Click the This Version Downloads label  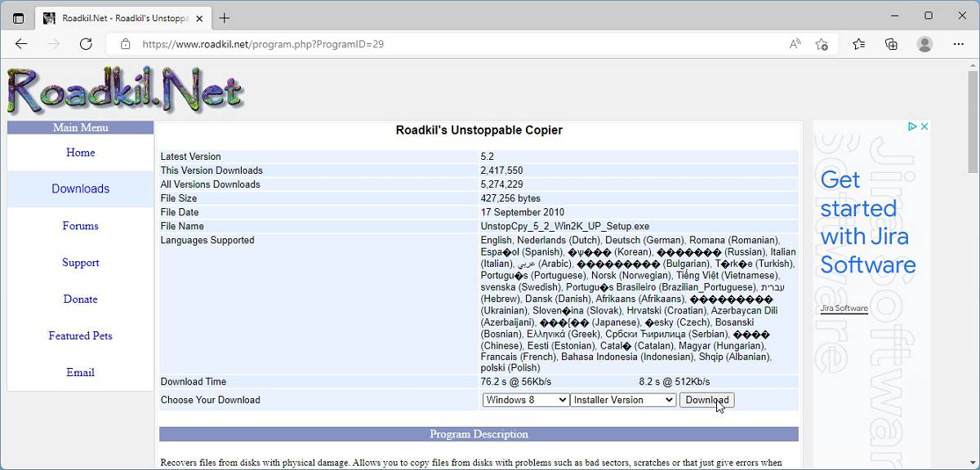click(x=212, y=171)
